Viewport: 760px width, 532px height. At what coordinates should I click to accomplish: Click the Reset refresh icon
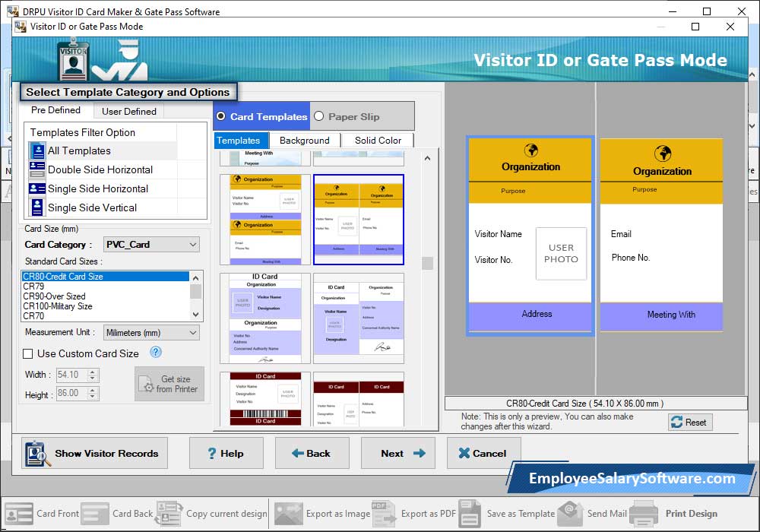click(676, 422)
